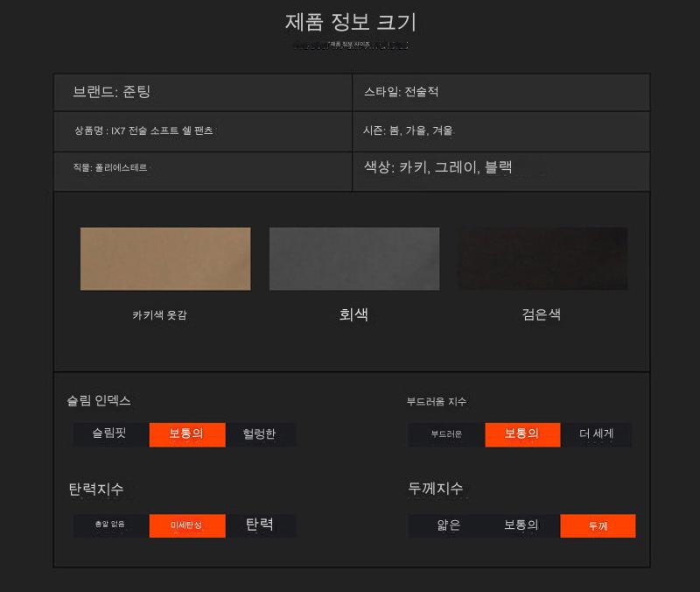700x592 pixels.
Task: Choose highlighted 미세탄성 elasticity option
Action: pyautogui.click(x=186, y=525)
